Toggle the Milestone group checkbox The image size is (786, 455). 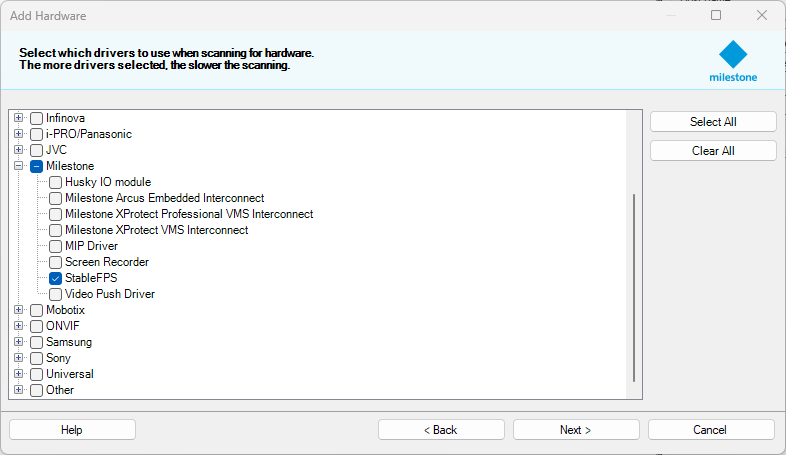point(37,166)
